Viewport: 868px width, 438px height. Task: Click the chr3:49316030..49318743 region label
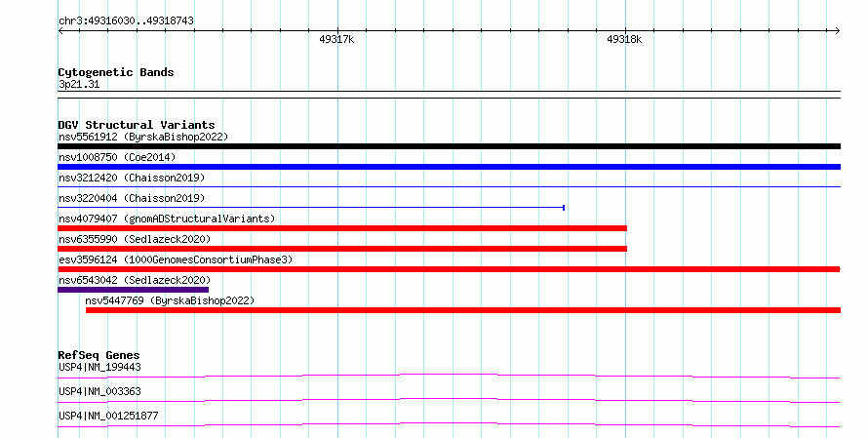(126, 20)
